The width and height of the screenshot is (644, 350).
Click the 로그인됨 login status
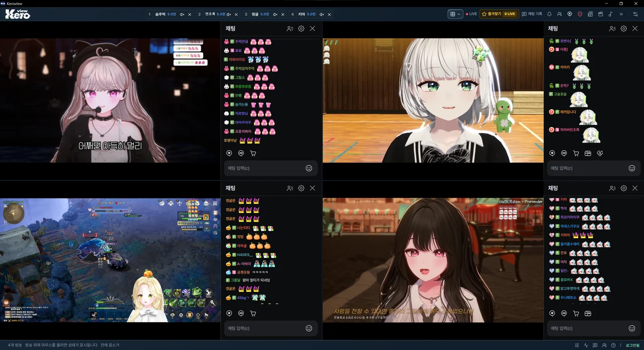click(x=632, y=345)
